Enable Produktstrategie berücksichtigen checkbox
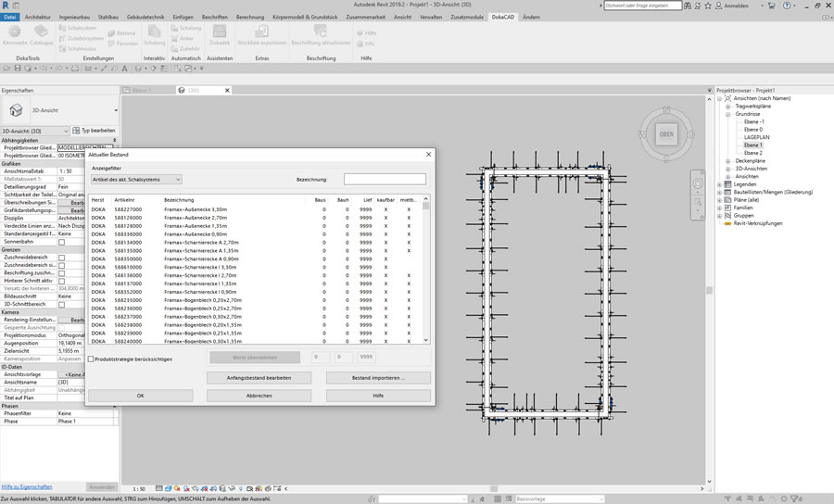Viewport: 834px width, 504px height. coord(91,359)
